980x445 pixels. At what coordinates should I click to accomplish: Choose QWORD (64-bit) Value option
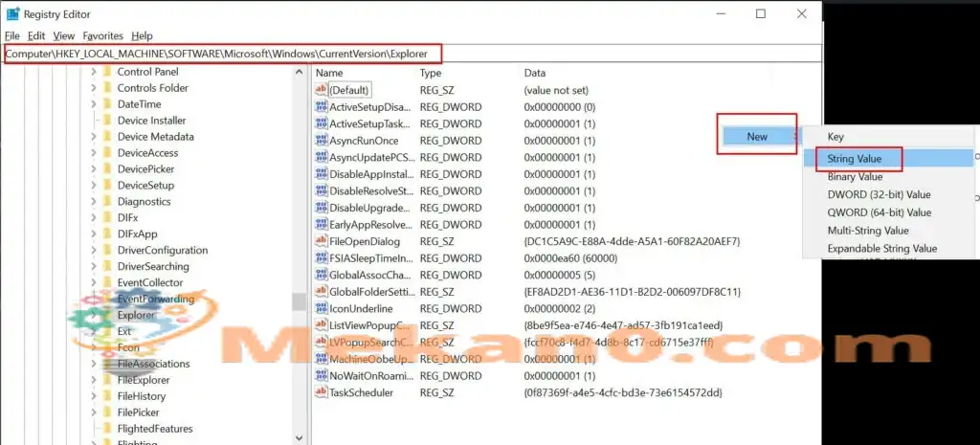click(886, 212)
